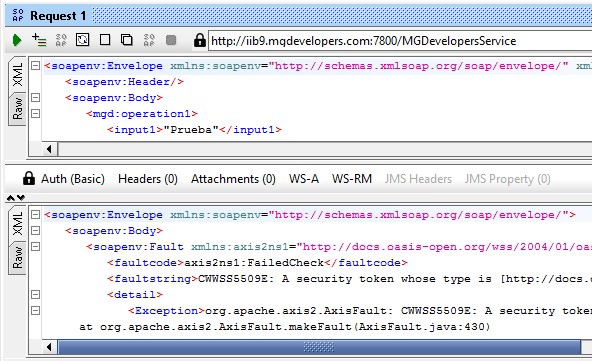Viewport: 592px width, 361px height.
Task: Click the grey cancel request stop icon
Action: click(171, 40)
